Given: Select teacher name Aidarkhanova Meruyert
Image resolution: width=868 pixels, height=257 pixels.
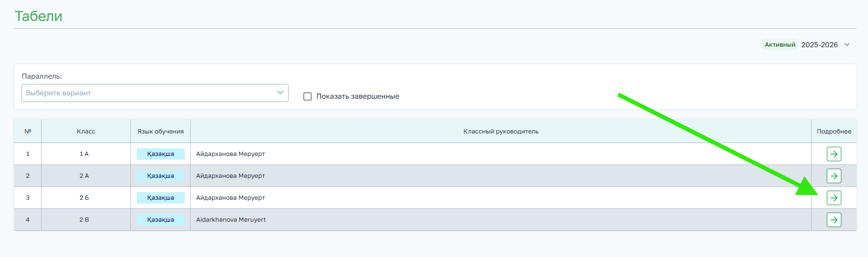Looking at the screenshot, I should pos(231,220).
